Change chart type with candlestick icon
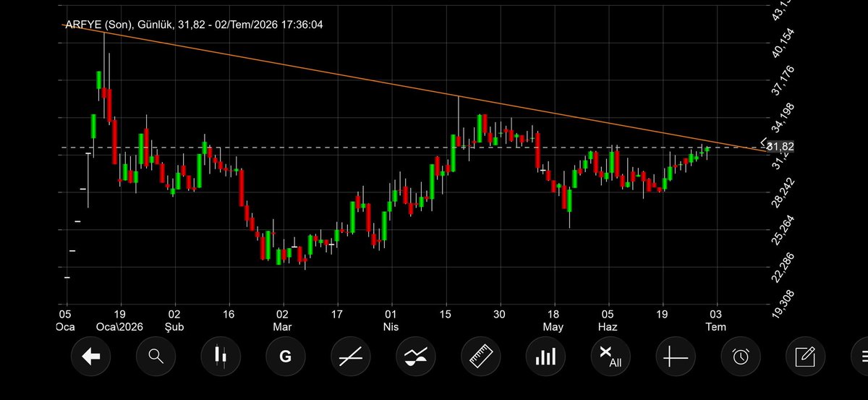The height and width of the screenshot is (400, 868). [221, 356]
